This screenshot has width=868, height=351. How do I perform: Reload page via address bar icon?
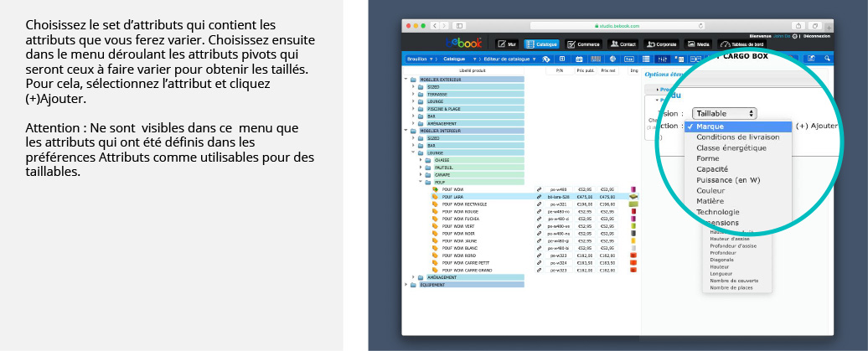(700, 26)
